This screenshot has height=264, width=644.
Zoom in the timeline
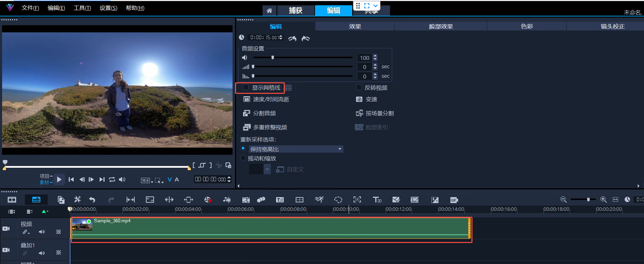coord(604,199)
